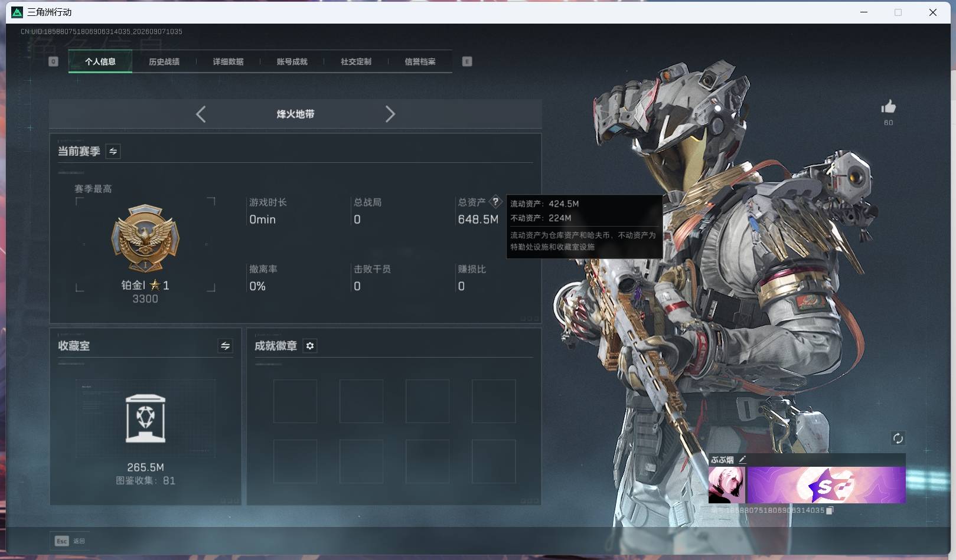Click the 赛季最高 label
This screenshot has width=956, height=560.
pyautogui.click(x=93, y=189)
